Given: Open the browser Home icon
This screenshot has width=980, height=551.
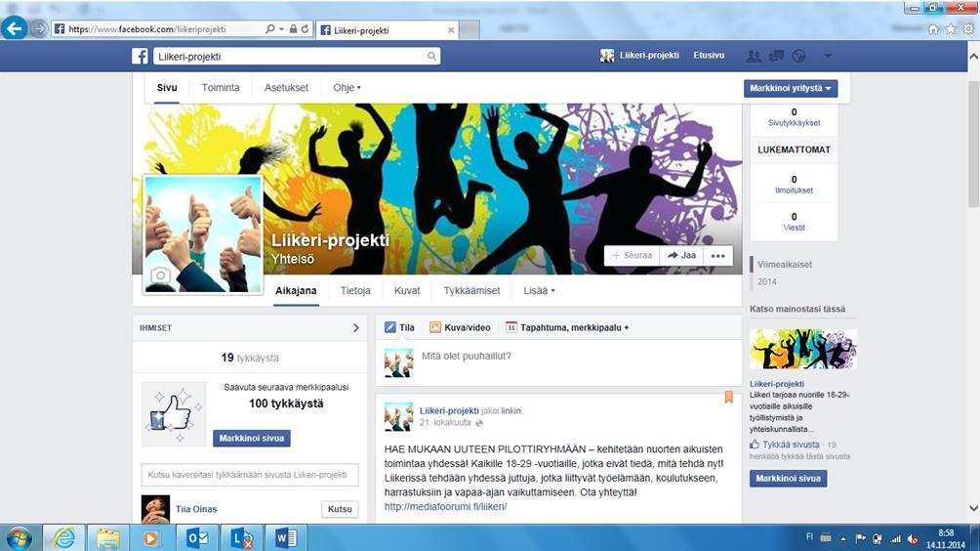Looking at the screenshot, I should coord(933,28).
